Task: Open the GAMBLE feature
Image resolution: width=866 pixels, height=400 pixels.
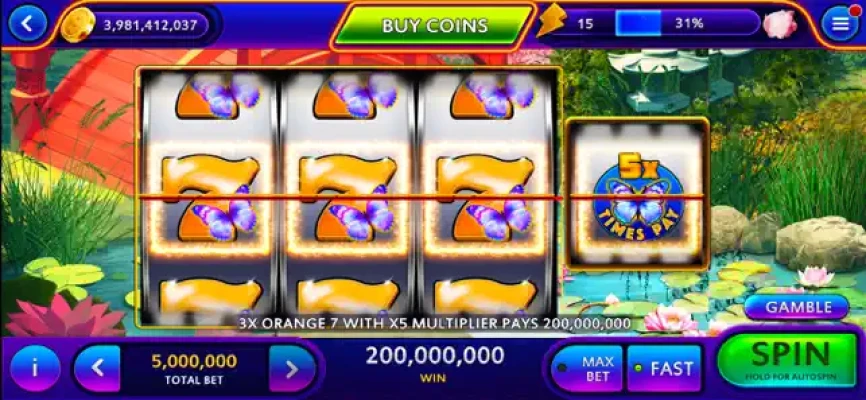Action: point(796,307)
